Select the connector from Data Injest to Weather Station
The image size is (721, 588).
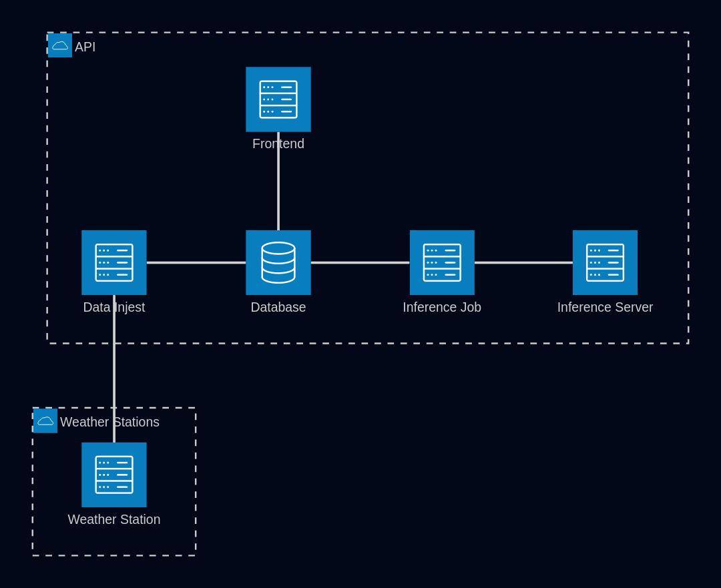click(x=114, y=368)
